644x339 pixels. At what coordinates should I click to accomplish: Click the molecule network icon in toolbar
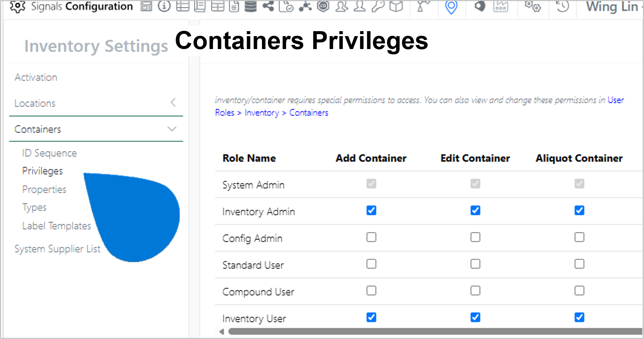click(305, 6)
